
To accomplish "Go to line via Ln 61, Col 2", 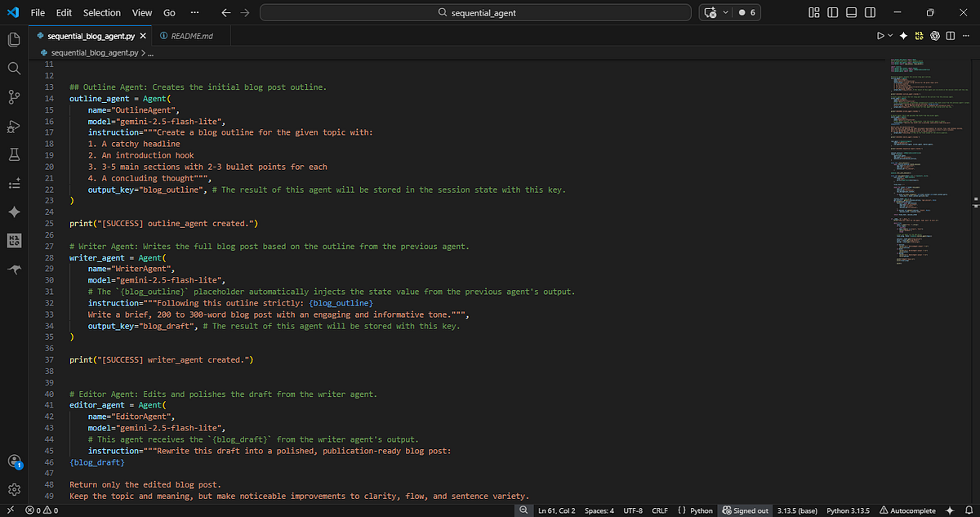I will point(556,510).
